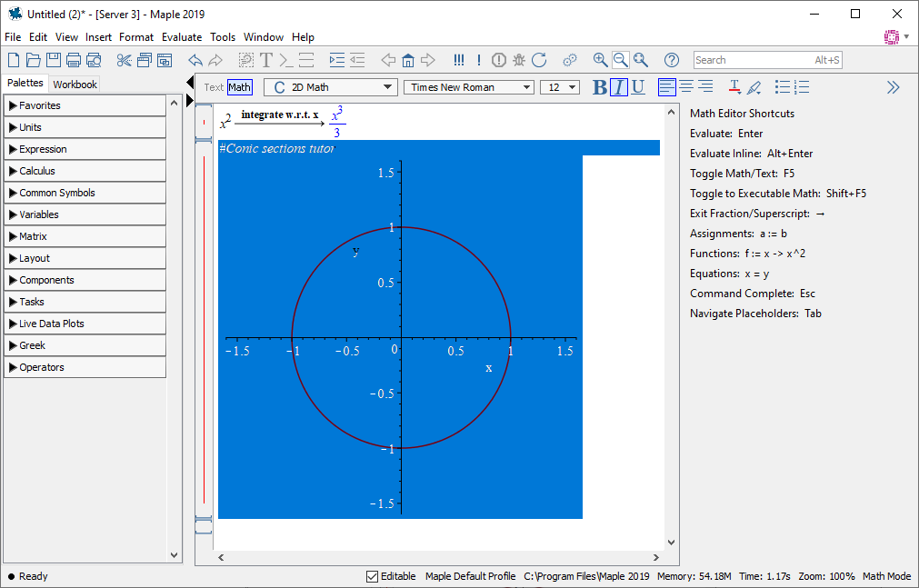Viewport: 919px width, 588px height.
Task: Open the font size 12 dropdown
Action: click(x=560, y=87)
